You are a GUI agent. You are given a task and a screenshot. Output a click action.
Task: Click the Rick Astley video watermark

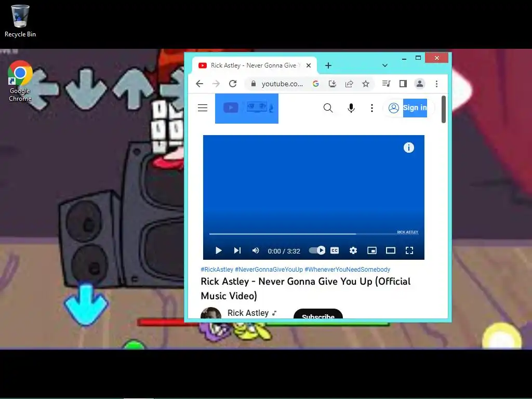click(x=407, y=232)
